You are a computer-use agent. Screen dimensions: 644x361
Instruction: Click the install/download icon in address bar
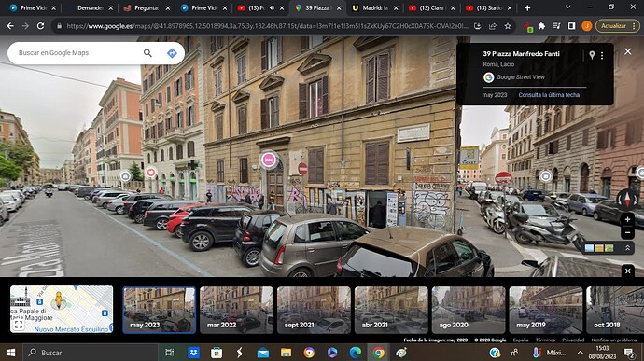[477, 26]
